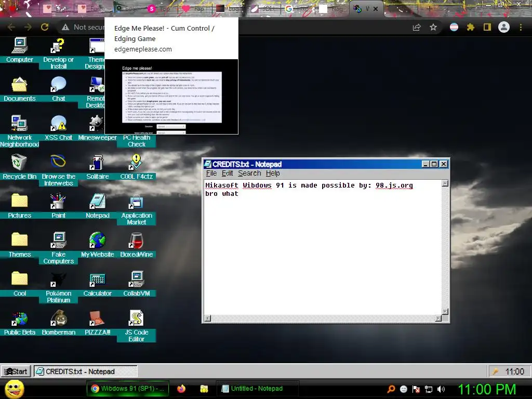532x399 pixels.
Task: Click Notepad vertical scrollbar up arrow
Action: (445, 183)
